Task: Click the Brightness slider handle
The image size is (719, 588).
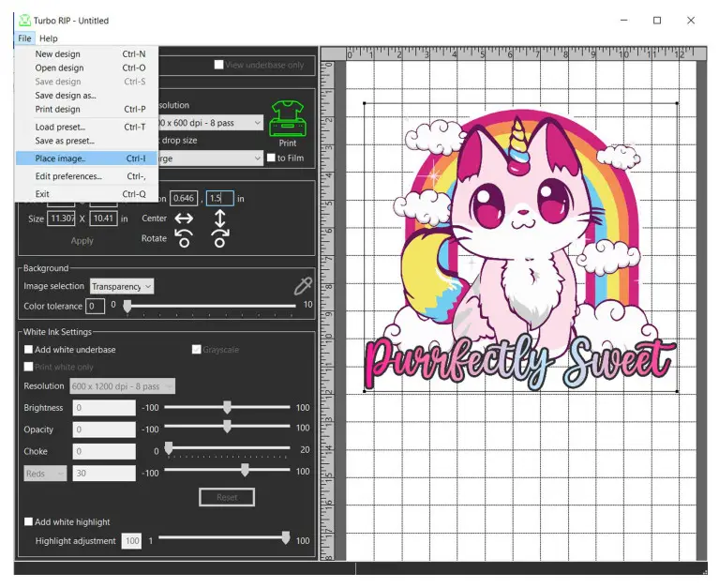Action: 227,407
